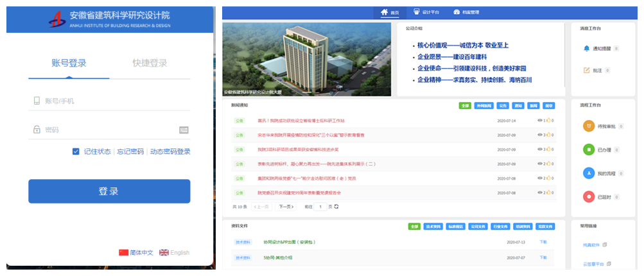Filter resource files by 技术资料
Screen dimensions: 644x276
[x=433, y=227]
